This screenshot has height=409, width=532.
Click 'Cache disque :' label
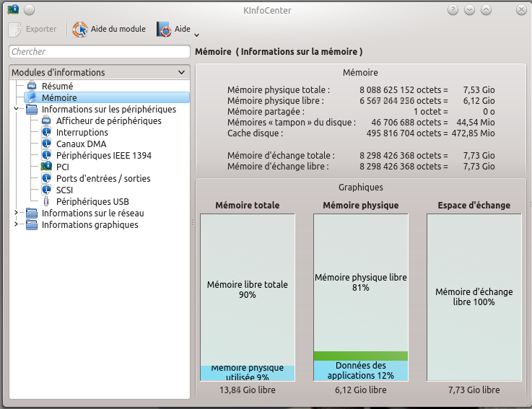tap(255, 133)
